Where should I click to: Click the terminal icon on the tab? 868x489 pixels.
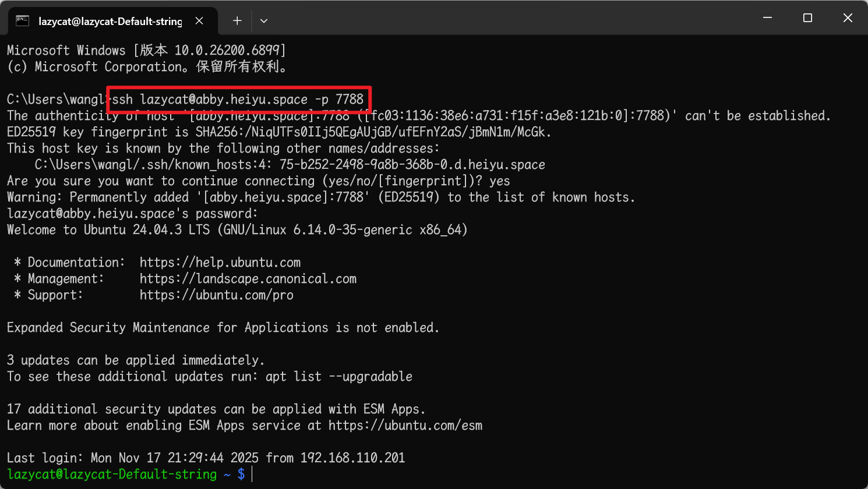click(23, 21)
